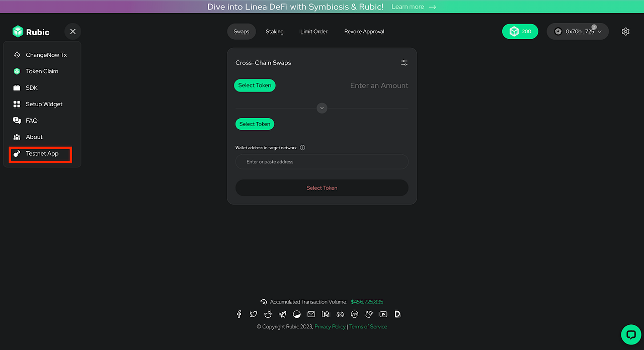Open the Limit Order tab
Viewport: 644px width, 350px height.
point(314,32)
